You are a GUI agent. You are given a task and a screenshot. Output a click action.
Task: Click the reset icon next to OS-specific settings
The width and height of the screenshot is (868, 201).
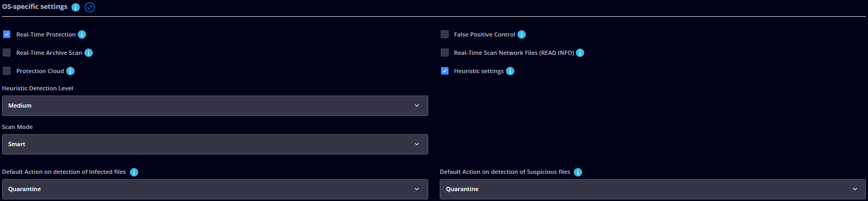point(90,7)
